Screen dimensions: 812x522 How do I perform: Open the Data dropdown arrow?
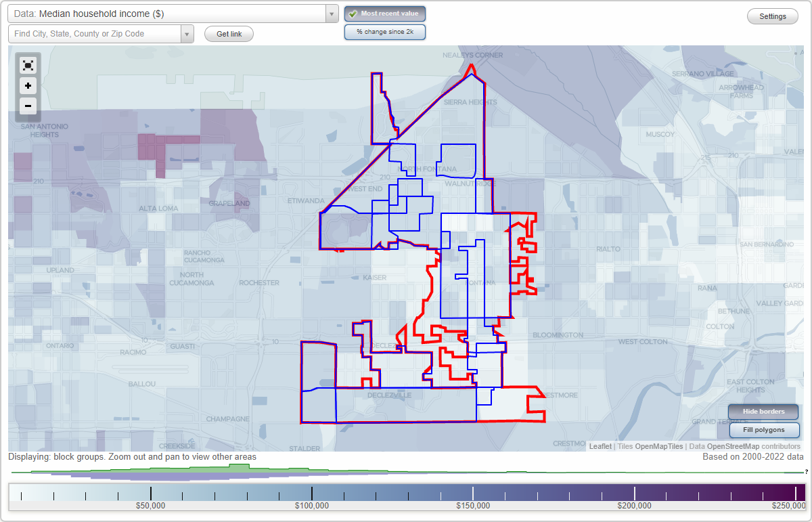[x=332, y=14]
